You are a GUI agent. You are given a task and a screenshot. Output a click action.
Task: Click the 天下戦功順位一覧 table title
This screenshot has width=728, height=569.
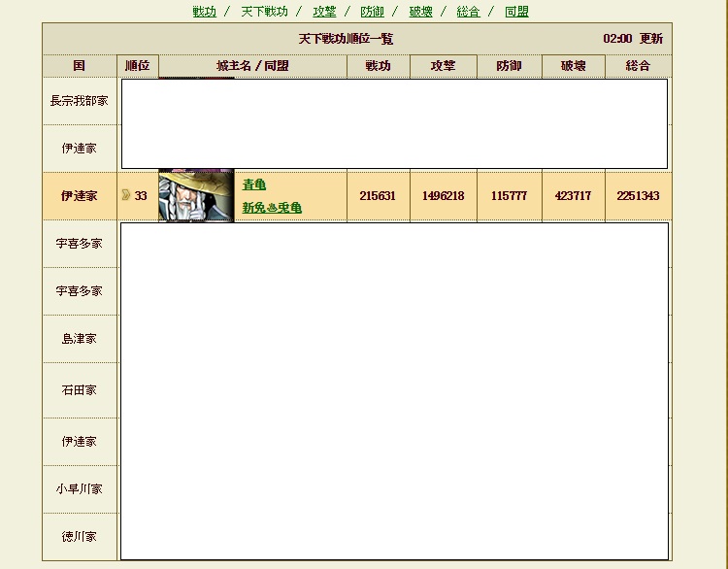coord(346,39)
